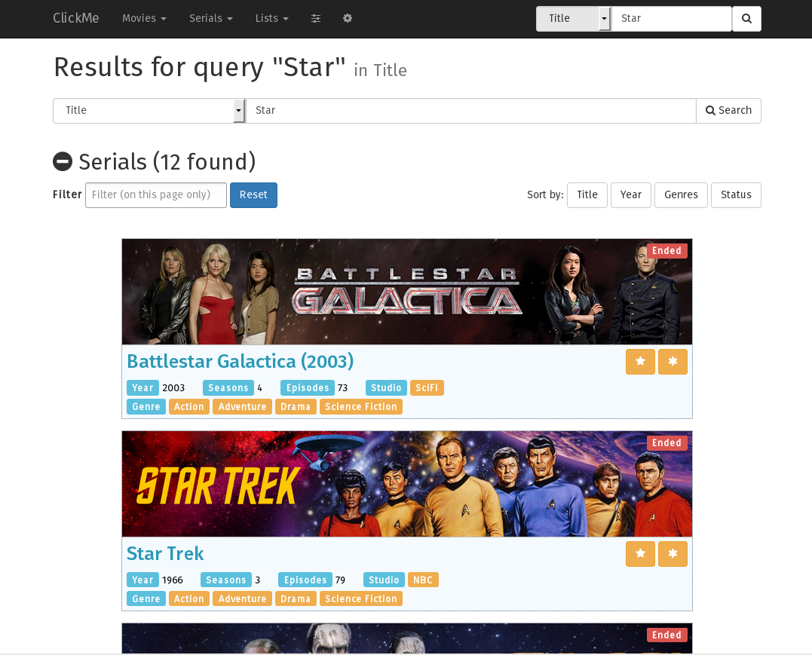Screen dimensions: 812x655
Task: Sort results by Status
Action: pos(736,194)
